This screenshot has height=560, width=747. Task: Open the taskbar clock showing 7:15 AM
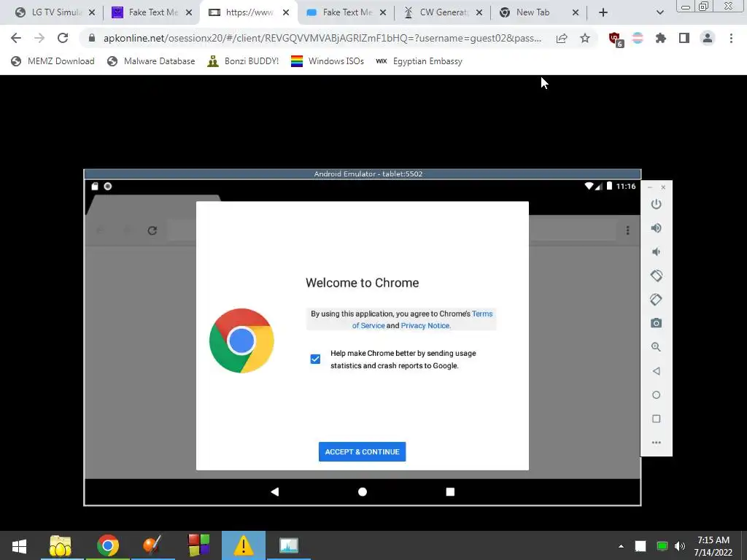point(713,546)
